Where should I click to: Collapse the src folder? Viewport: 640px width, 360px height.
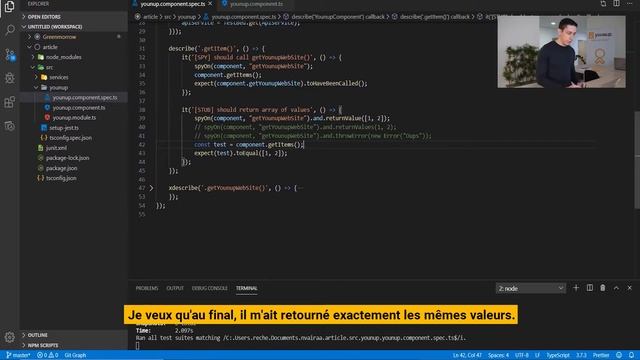point(49,67)
